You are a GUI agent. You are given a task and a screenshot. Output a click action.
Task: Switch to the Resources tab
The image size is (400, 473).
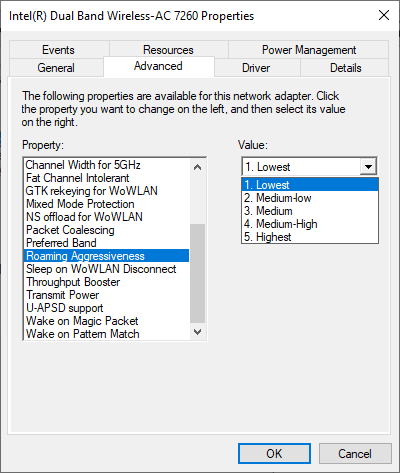tap(169, 50)
